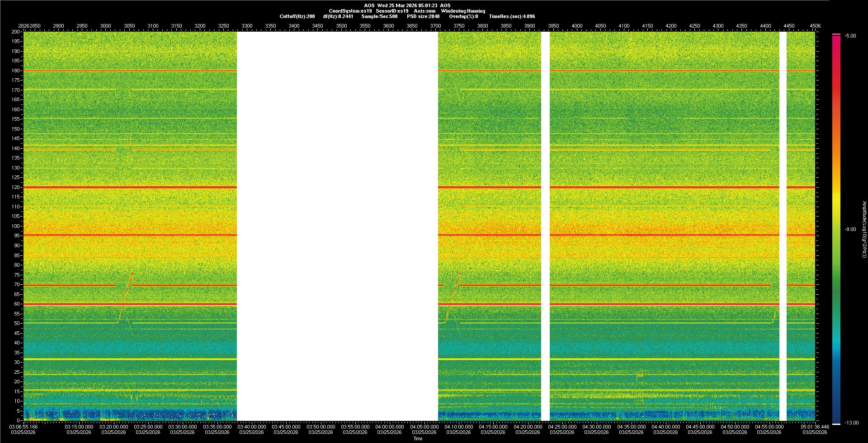Click the Windowing:Hanning header text

(463, 11)
